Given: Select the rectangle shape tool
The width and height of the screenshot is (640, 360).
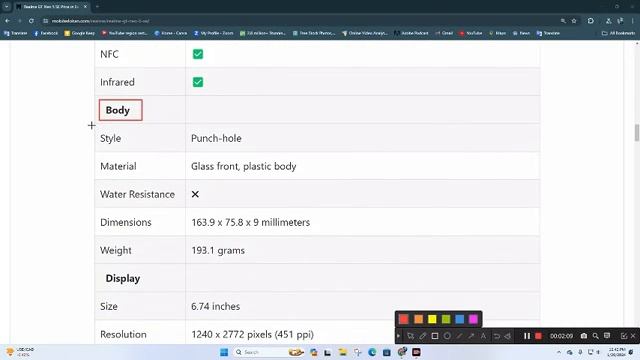Looking at the screenshot, I should (435, 336).
